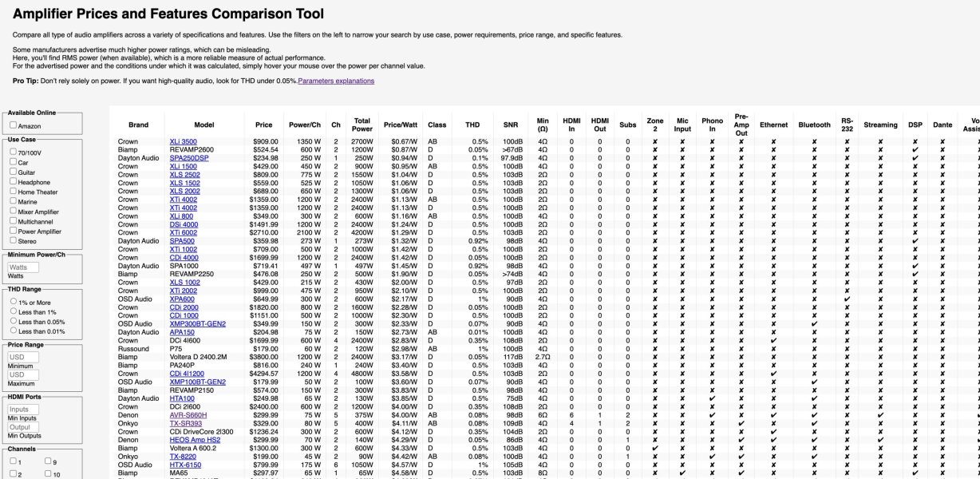Visit the XMP300BT-GEN2 link
The image size is (980, 479).
(198, 323)
